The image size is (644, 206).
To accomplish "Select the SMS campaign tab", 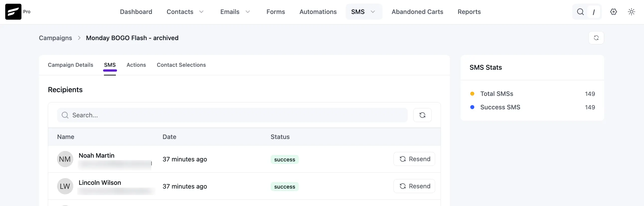I will click(110, 65).
